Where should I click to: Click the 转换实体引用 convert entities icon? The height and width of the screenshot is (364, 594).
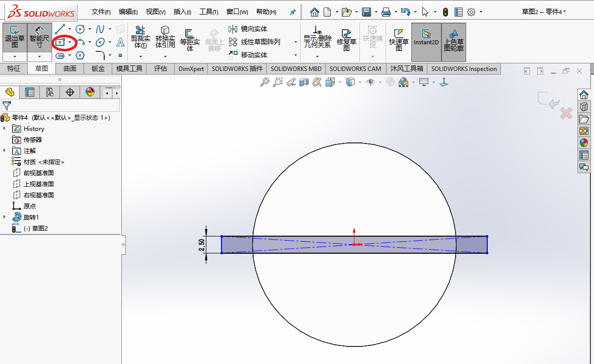pyautogui.click(x=165, y=37)
